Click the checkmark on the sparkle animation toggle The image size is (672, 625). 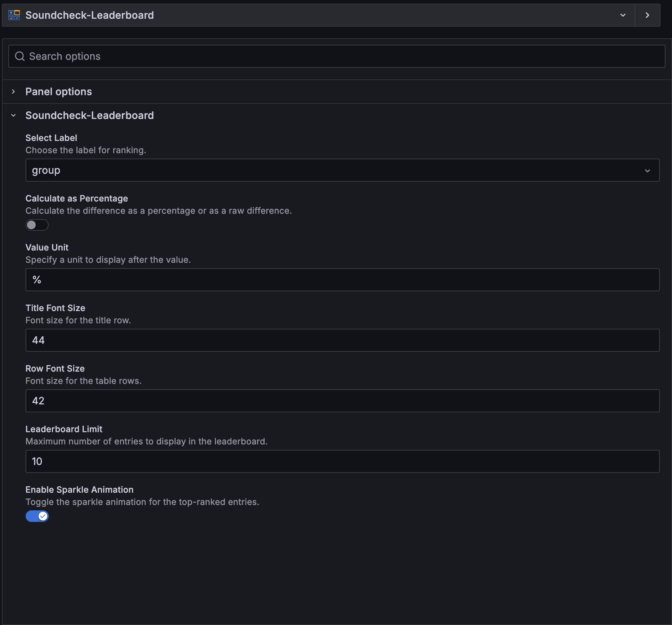click(43, 516)
